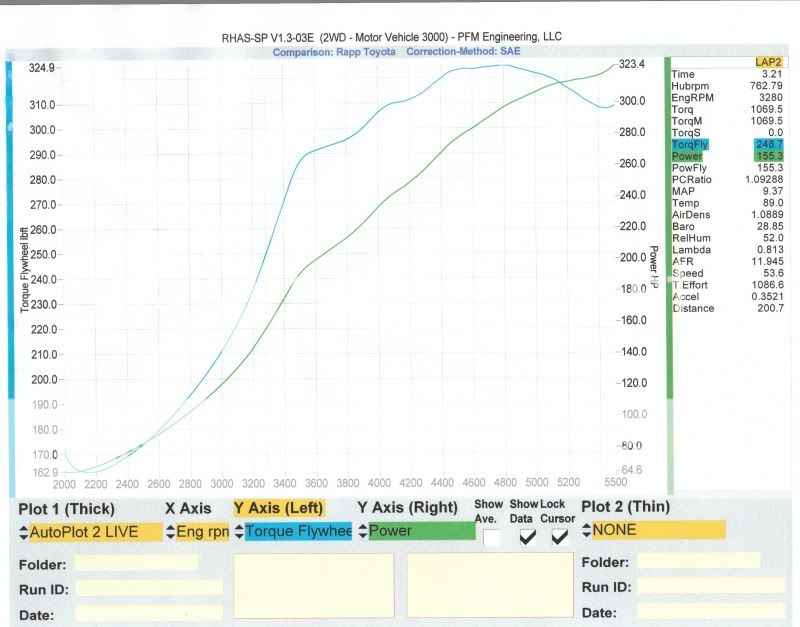Toggle the Lock Cursor checkbox
The image size is (800, 627).
560,538
